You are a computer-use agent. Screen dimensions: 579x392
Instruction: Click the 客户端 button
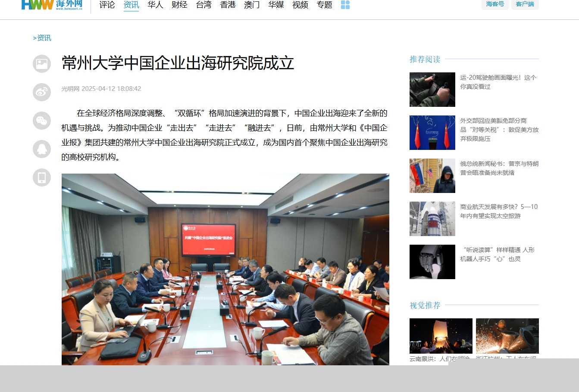pyautogui.click(x=525, y=4)
